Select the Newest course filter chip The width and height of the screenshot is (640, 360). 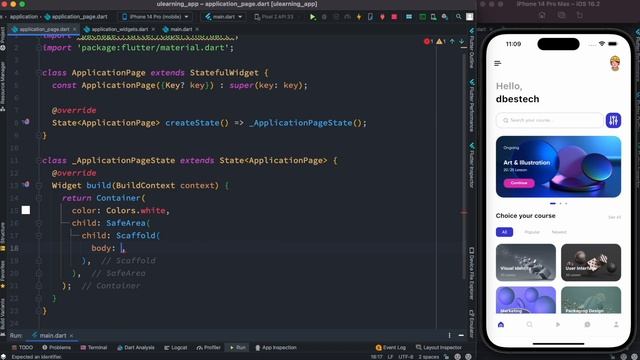559,232
